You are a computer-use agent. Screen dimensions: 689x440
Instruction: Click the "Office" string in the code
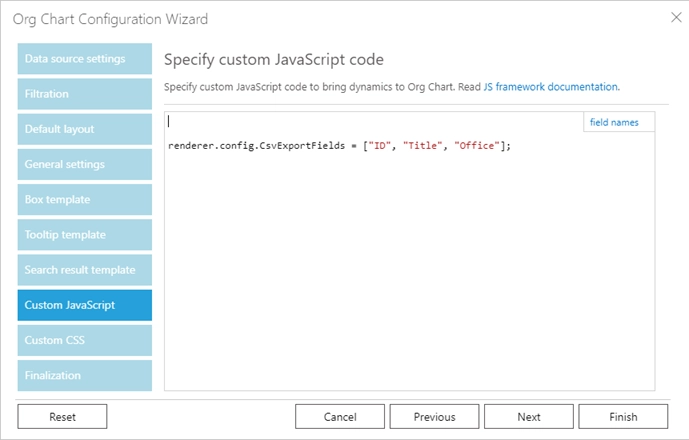coord(477,145)
